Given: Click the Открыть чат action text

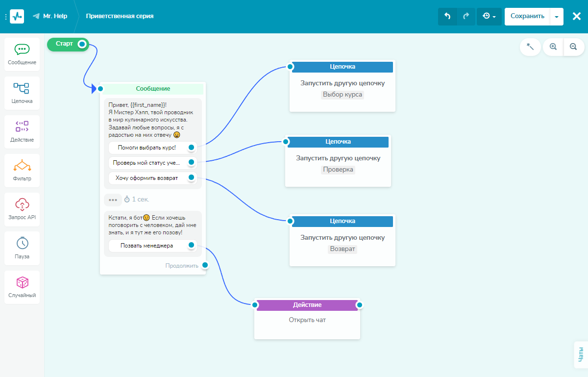Looking at the screenshot, I should tap(307, 320).
